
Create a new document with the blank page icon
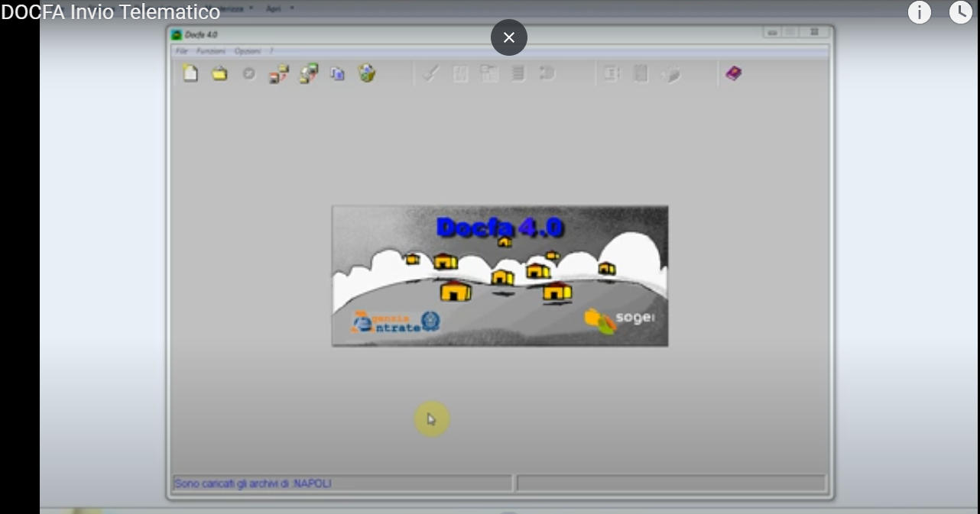click(190, 74)
